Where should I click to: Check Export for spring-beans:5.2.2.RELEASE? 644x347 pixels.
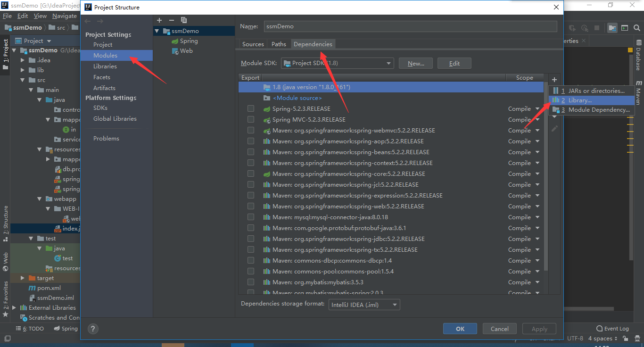point(251,152)
